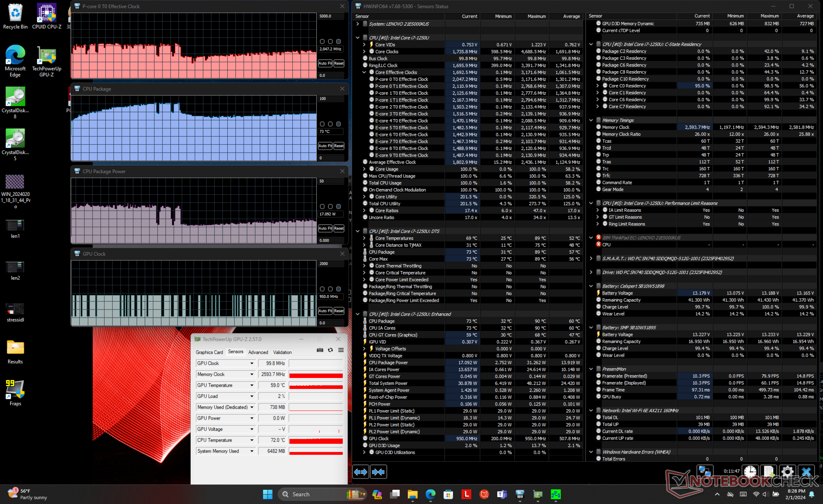Take GPU-Z screenshot with camera icon

pos(320,350)
